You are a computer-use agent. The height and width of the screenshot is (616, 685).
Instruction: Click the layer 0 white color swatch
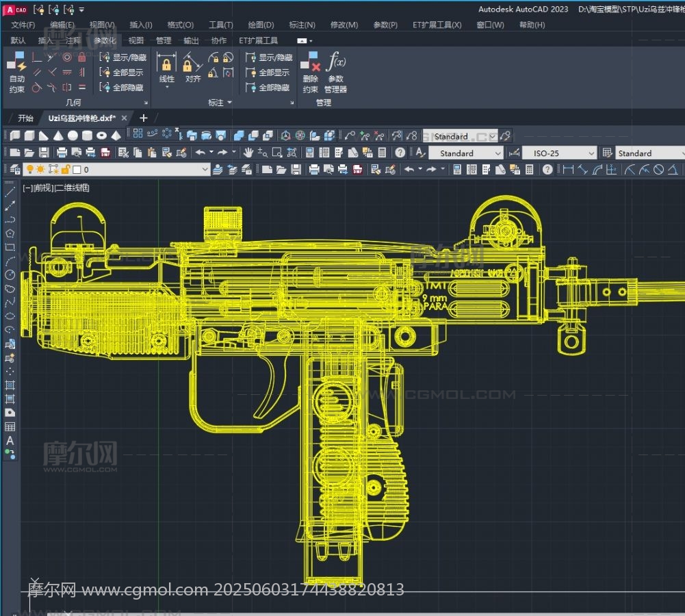[x=77, y=170]
